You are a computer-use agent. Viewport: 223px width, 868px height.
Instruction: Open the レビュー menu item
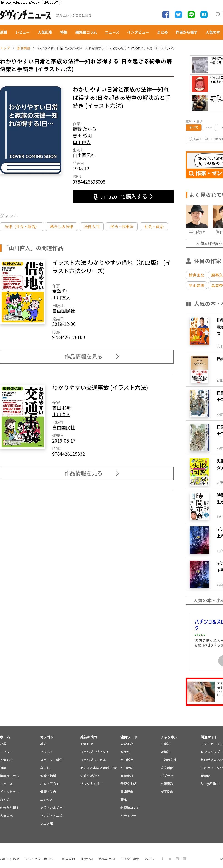22,32
